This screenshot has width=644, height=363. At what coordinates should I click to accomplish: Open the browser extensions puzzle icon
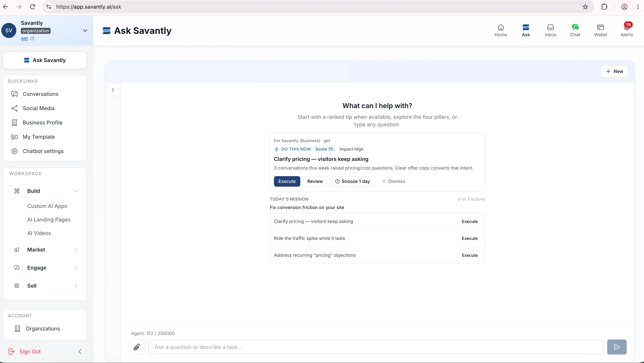[x=604, y=7]
